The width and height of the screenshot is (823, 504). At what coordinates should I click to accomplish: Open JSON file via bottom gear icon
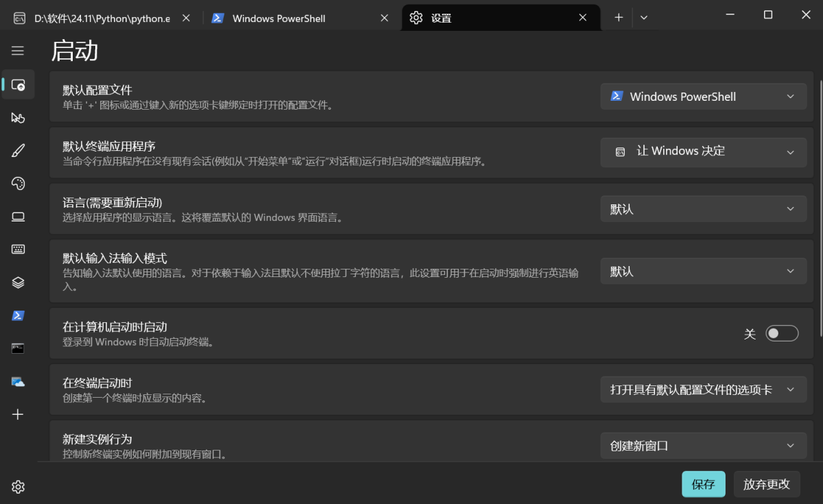coord(19,487)
